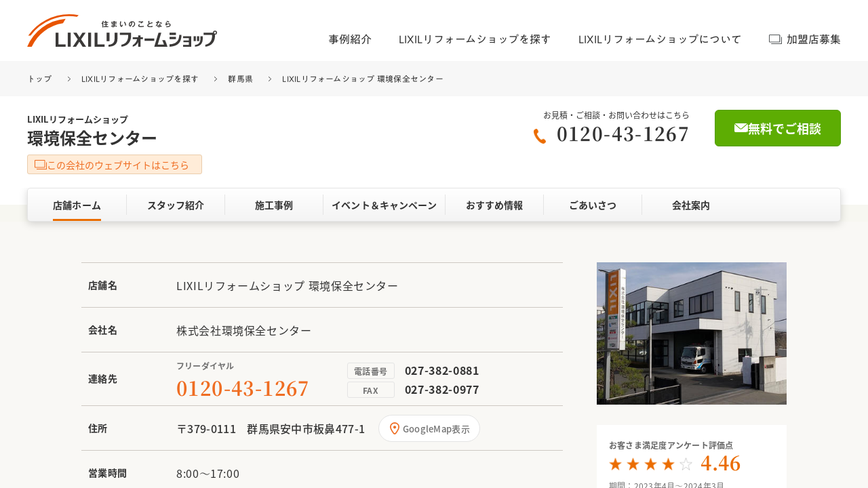
Task: Click the 電話番号 label badge
Action: coord(371,371)
